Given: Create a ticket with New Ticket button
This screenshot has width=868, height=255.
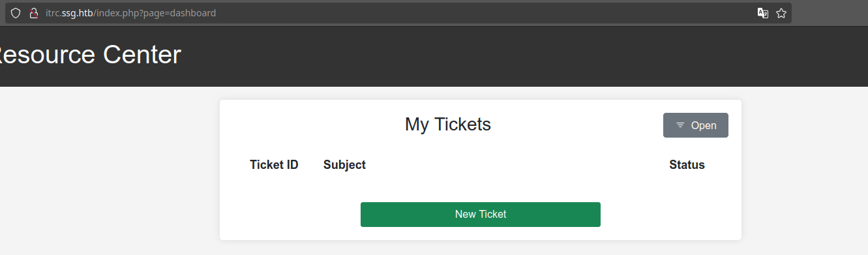Looking at the screenshot, I should point(481,215).
